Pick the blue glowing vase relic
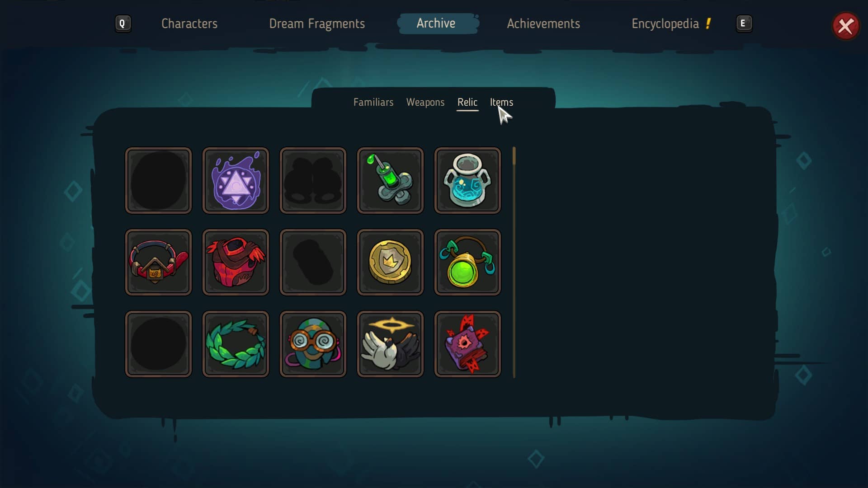Image resolution: width=868 pixels, height=488 pixels. coord(467,180)
